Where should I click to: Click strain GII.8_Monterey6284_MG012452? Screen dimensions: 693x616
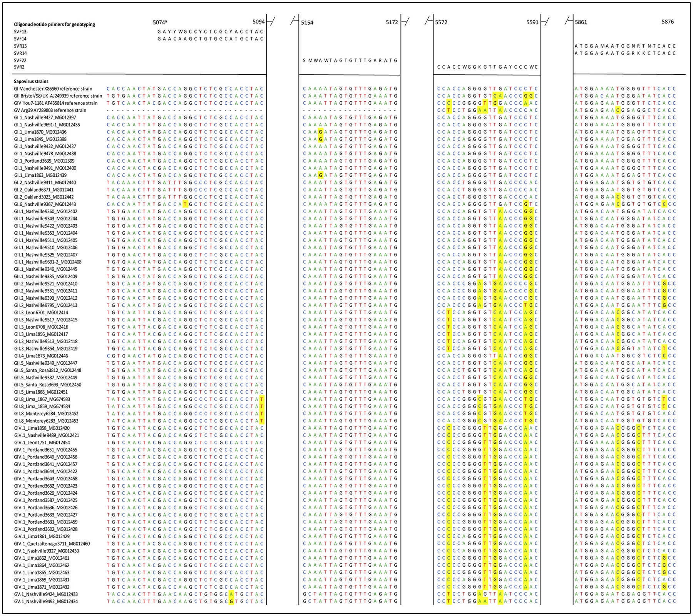46,414
